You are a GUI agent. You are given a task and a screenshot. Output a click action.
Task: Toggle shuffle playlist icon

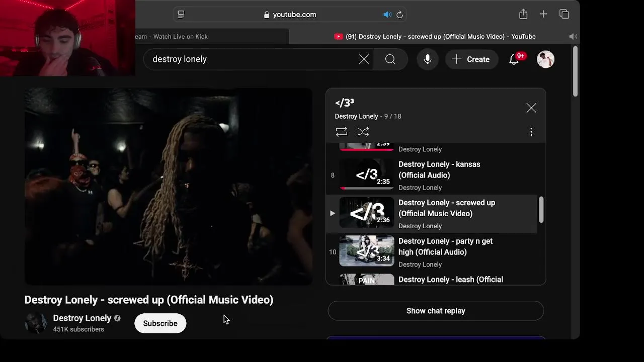363,132
